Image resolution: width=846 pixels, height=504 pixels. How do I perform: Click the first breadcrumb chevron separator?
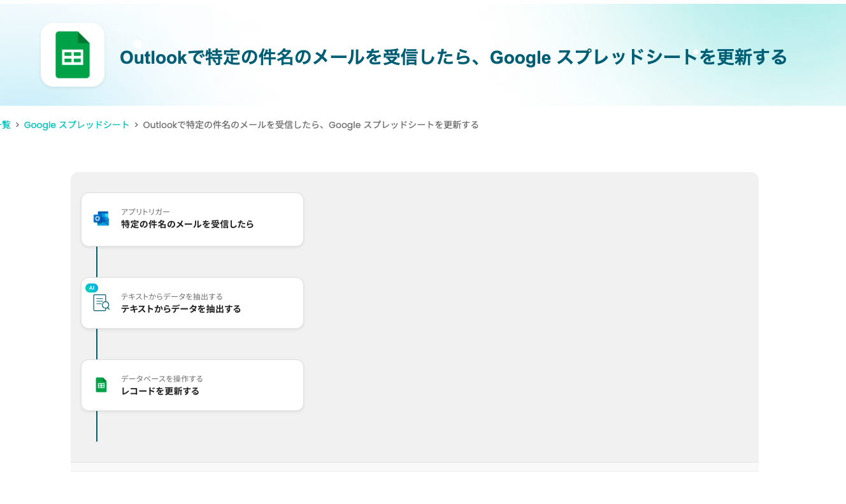click(x=17, y=125)
